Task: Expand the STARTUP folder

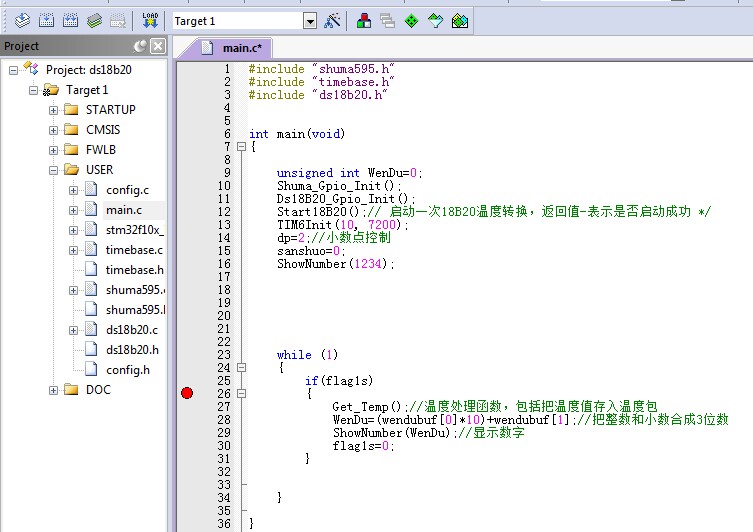Action: click(53, 110)
